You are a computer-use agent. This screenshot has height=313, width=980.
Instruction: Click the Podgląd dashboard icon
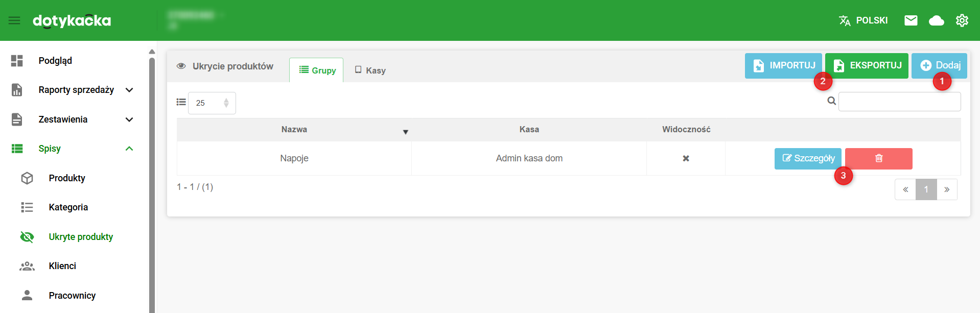point(17,61)
